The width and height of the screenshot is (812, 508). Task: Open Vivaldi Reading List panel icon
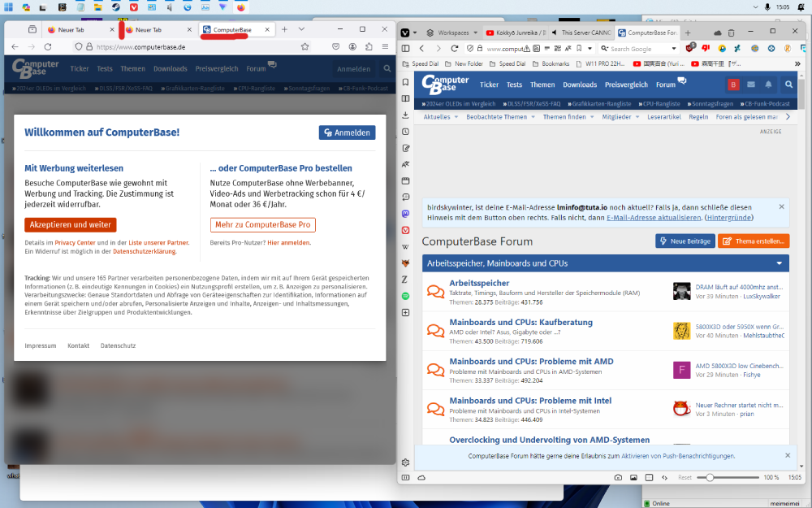tap(405, 98)
